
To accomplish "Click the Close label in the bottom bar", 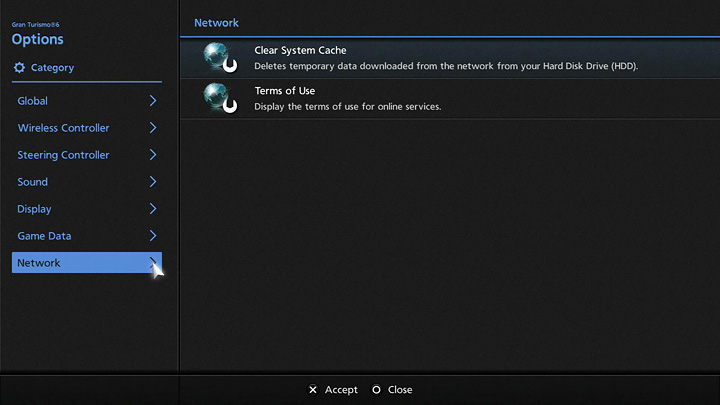I will click(x=400, y=390).
